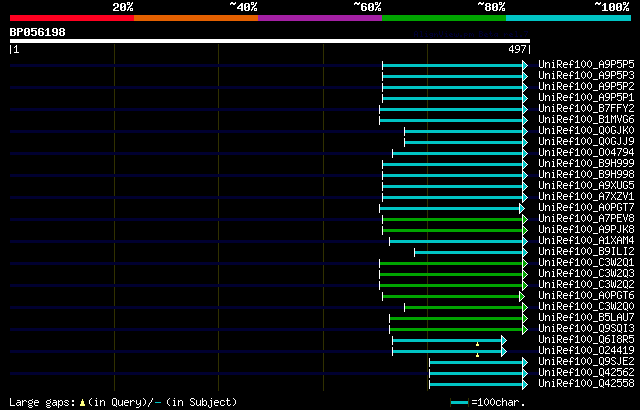Click the cyan 100char scale bar legend
This screenshot has width=640, height=410.
(x=459, y=403)
